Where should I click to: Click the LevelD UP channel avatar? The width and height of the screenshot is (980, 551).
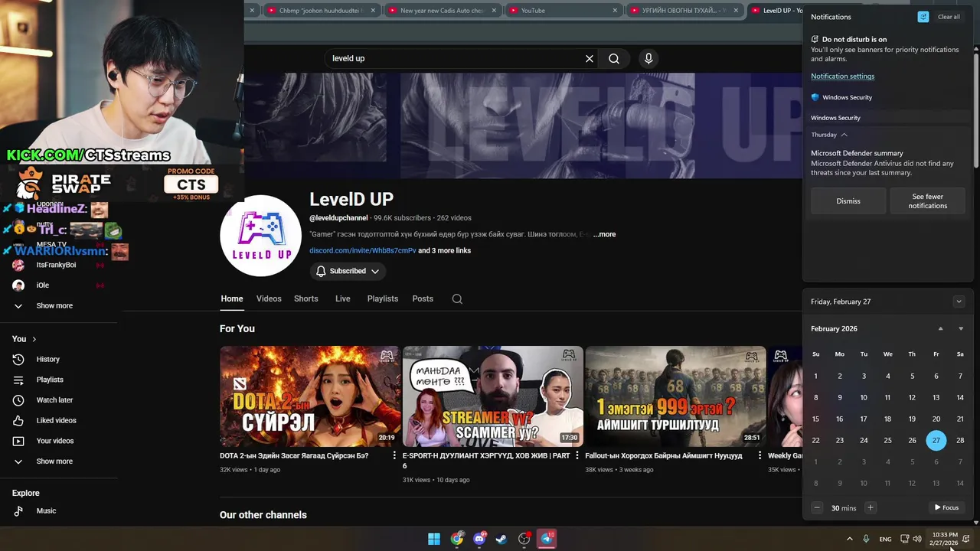click(x=260, y=236)
